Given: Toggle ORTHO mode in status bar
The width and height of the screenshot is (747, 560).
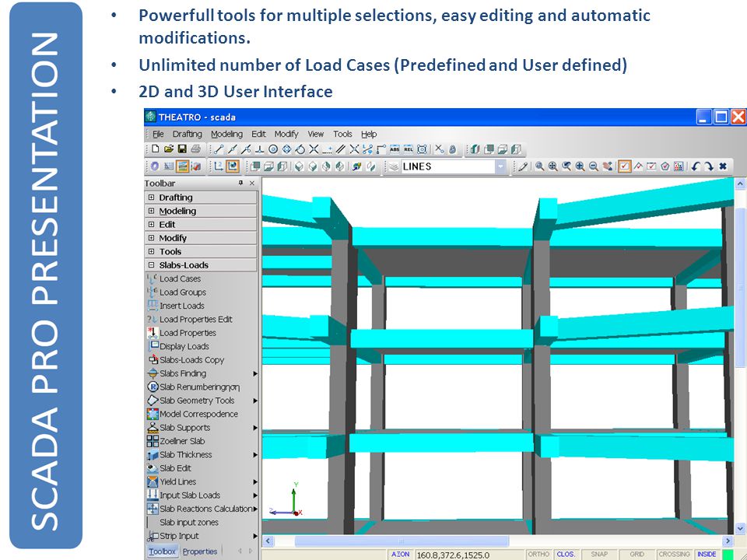Looking at the screenshot, I should [x=538, y=555].
